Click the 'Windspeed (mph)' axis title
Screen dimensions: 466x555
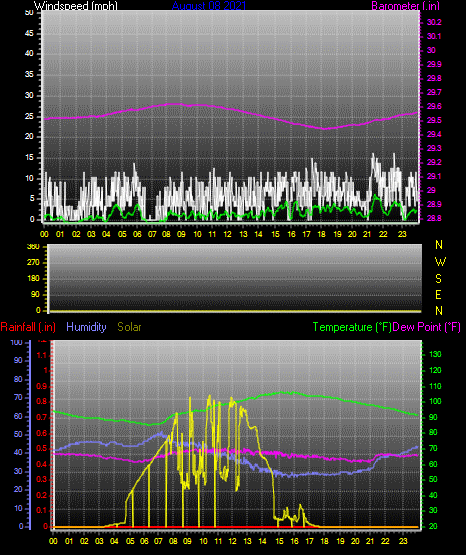pyautogui.click(x=76, y=6)
